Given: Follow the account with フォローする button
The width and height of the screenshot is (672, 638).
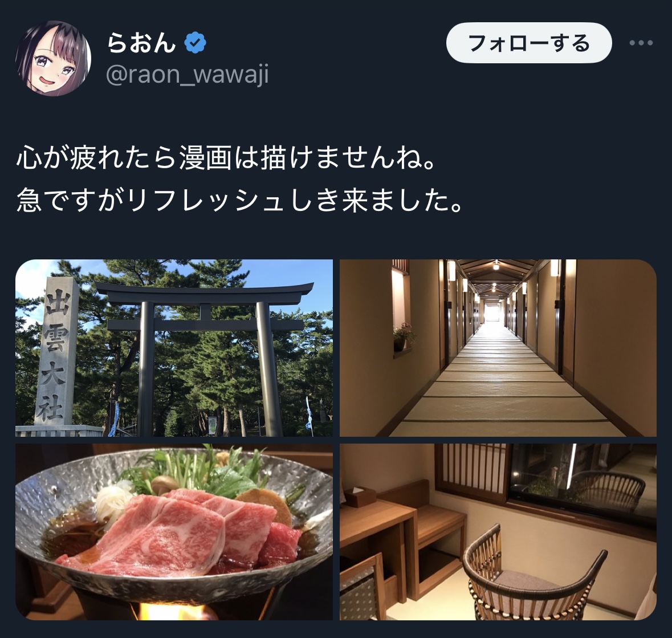Looking at the screenshot, I should pos(529,43).
